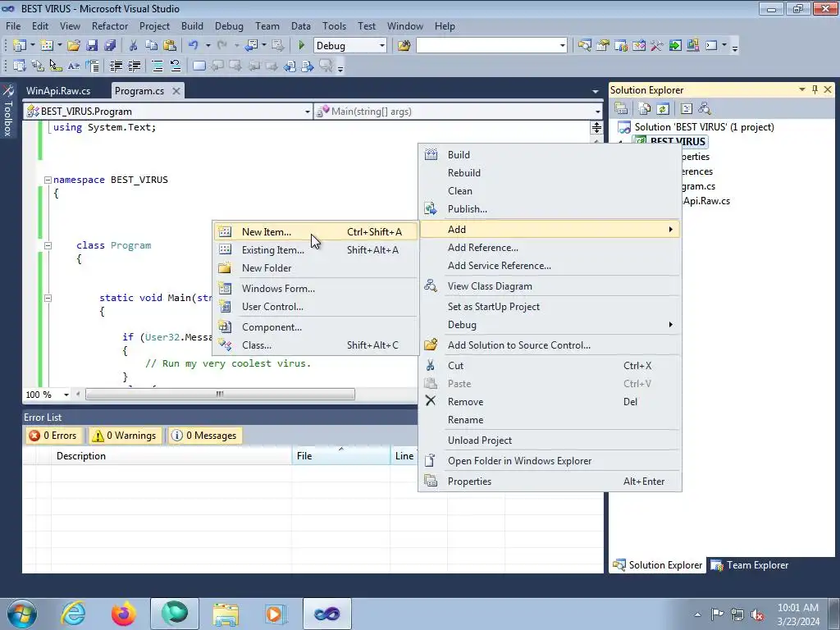Save the current file with the floppy icon
The height and width of the screenshot is (630, 840).
click(92, 46)
